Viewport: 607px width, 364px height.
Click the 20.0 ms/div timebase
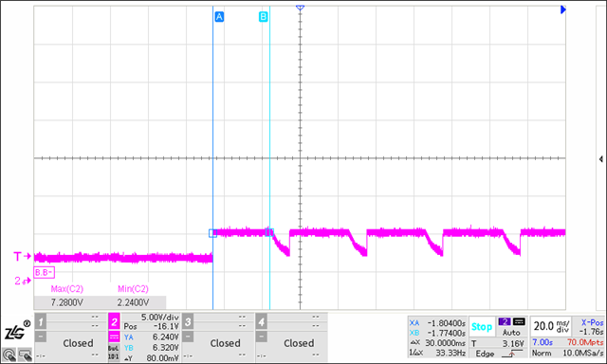point(552,326)
